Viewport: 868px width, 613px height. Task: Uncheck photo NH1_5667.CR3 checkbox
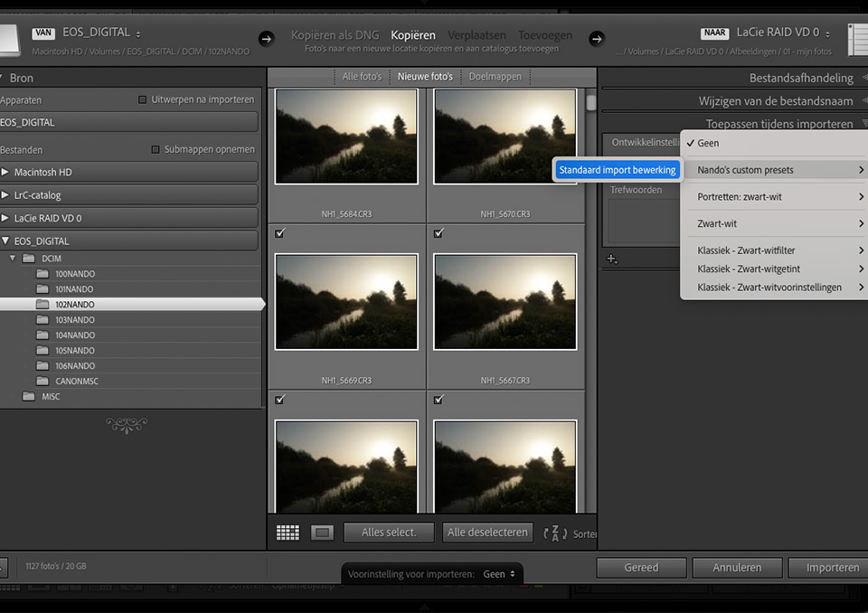[x=439, y=233]
